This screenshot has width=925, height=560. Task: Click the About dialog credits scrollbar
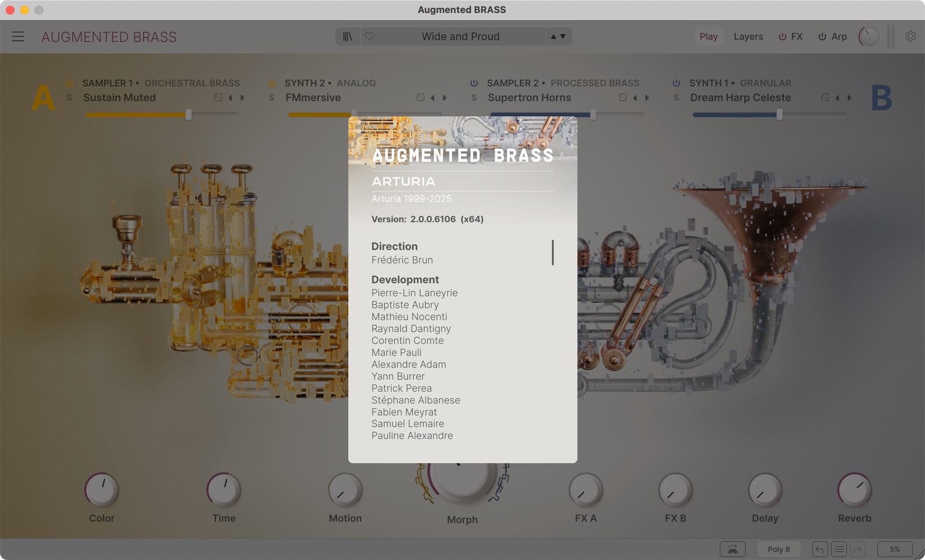(x=553, y=252)
